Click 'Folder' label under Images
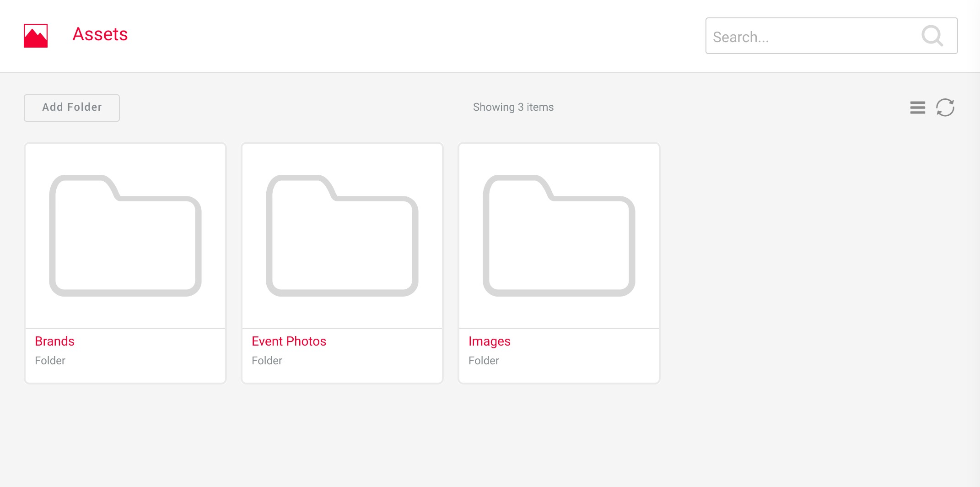The height and width of the screenshot is (487, 980). (x=484, y=361)
